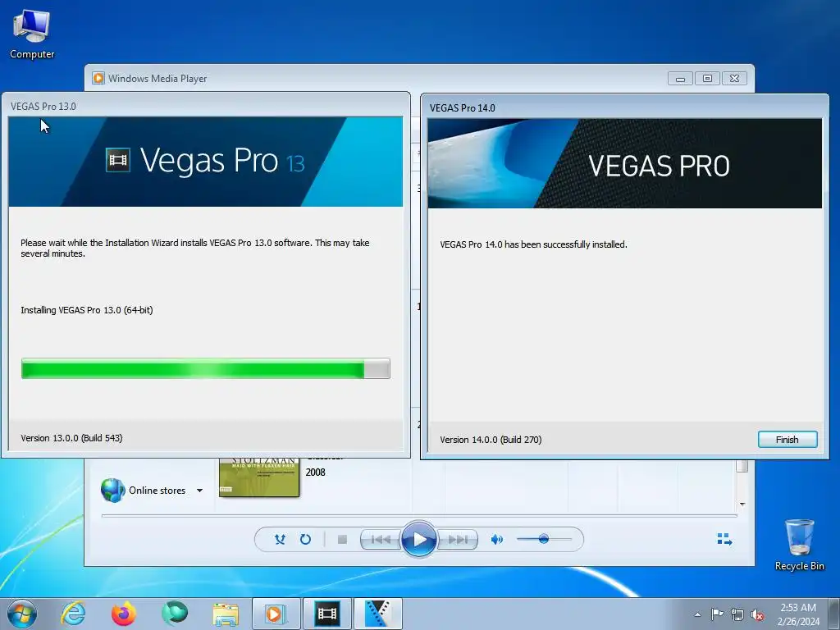Click the 2008 year text in Media Player

point(316,472)
